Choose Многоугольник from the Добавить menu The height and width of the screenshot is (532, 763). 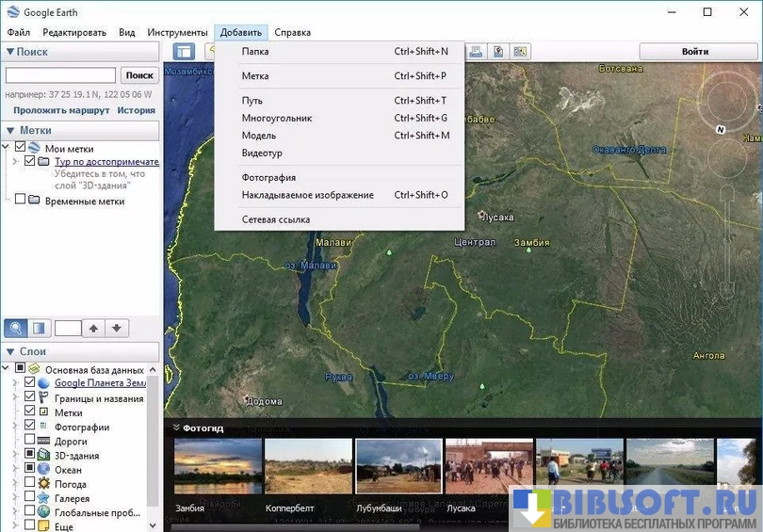tap(276, 119)
